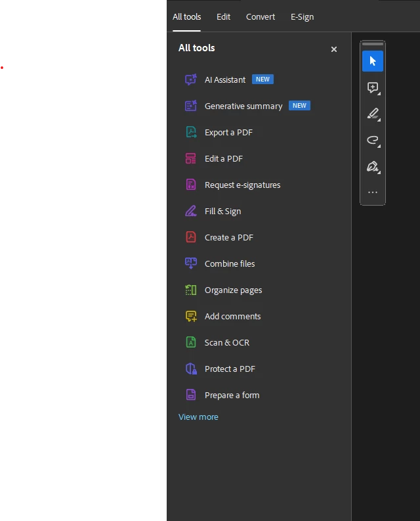Screen dimensions: 420x521
Task: Click the Add comments icon
Action: [191, 316]
